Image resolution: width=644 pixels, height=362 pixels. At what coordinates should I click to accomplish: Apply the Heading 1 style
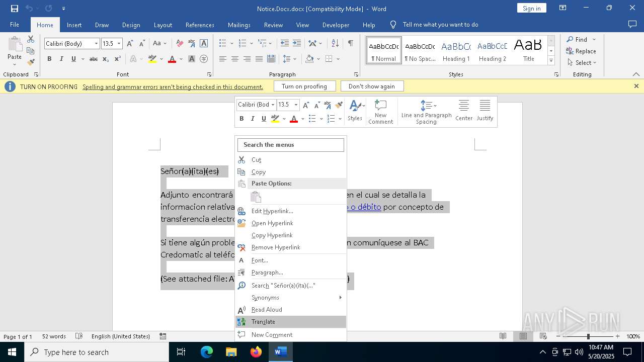(456, 51)
